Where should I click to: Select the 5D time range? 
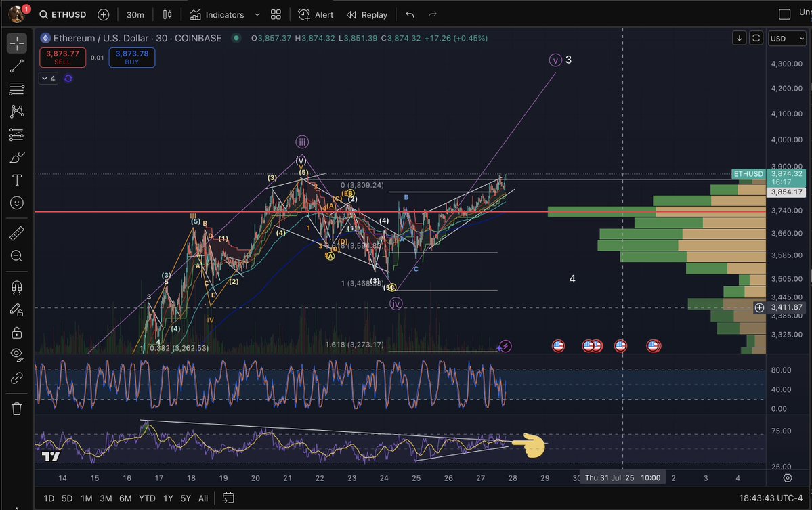(x=67, y=498)
